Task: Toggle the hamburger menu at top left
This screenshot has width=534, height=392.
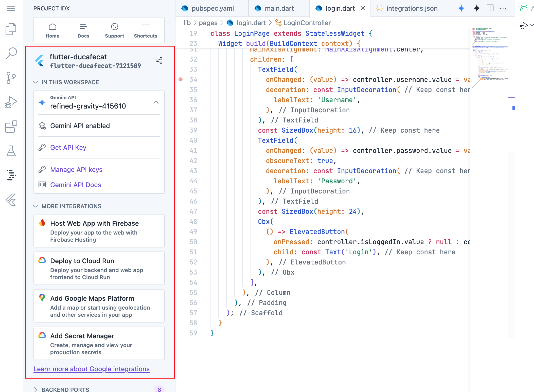Action: tap(11, 8)
